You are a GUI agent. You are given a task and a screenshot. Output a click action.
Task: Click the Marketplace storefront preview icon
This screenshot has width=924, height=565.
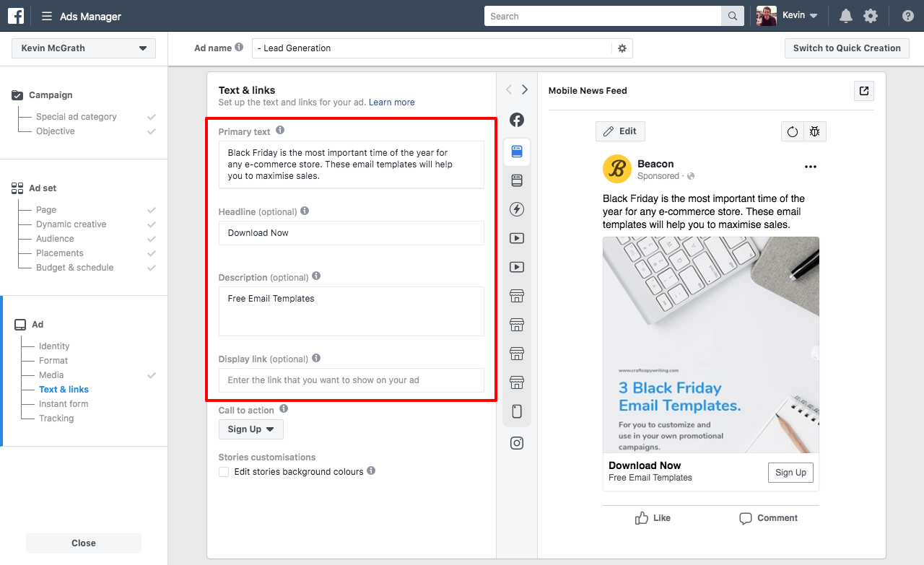click(x=517, y=295)
